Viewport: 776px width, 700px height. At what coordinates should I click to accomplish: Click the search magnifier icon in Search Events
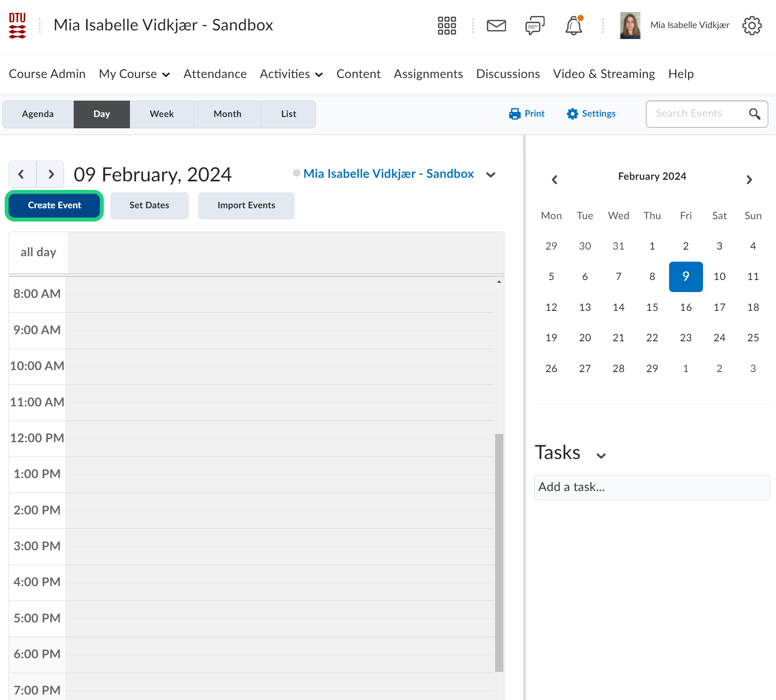point(754,114)
